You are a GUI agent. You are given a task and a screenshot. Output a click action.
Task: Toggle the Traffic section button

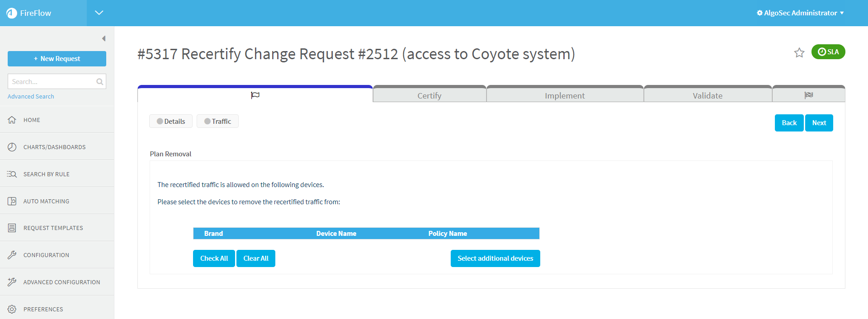click(x=217, y=122)
